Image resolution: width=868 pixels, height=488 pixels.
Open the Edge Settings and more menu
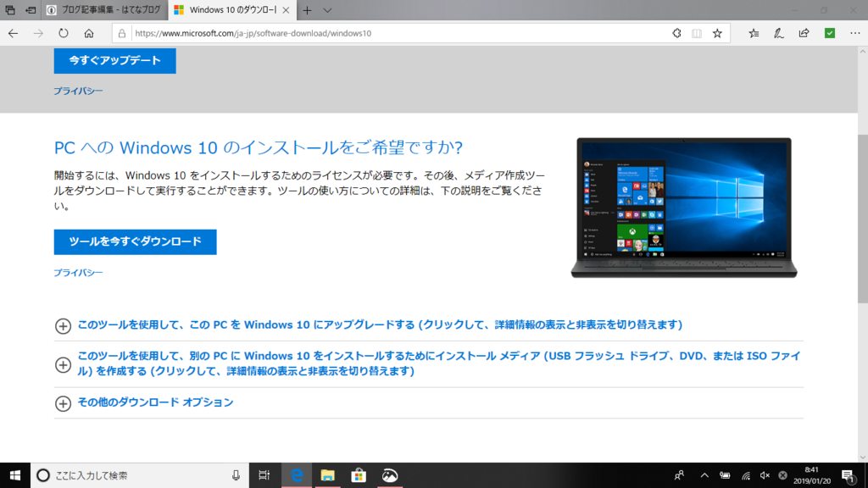tap(854, 33)
